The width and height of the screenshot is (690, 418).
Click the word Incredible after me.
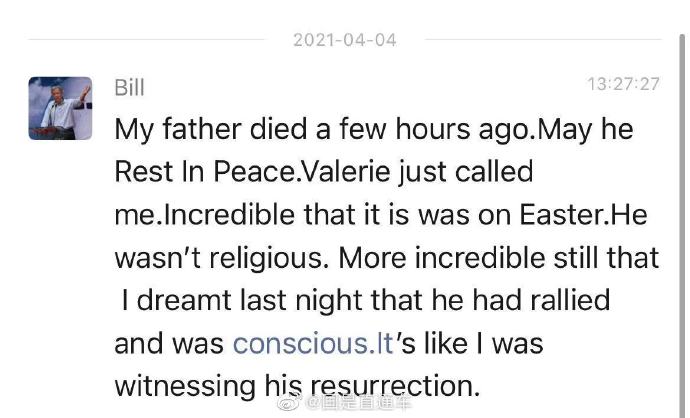coord(229,215)
